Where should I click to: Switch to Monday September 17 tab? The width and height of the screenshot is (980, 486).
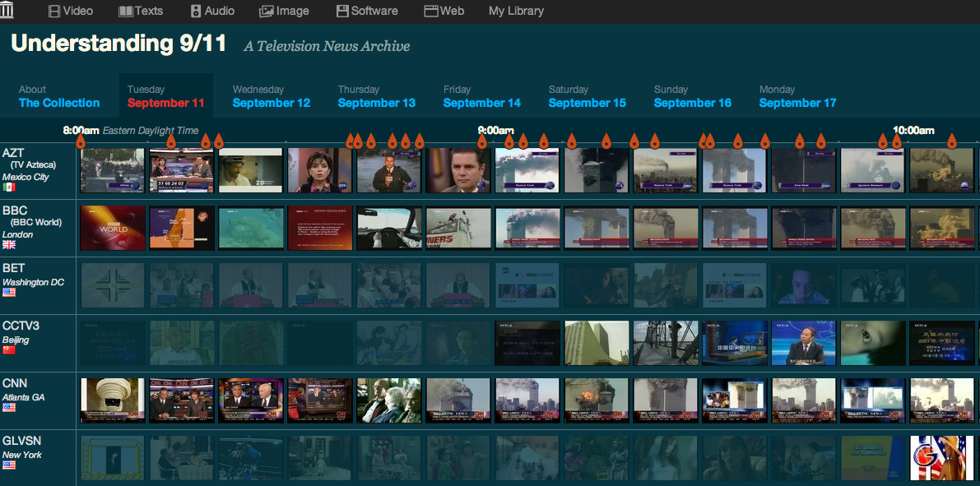[x=797, y=96]
